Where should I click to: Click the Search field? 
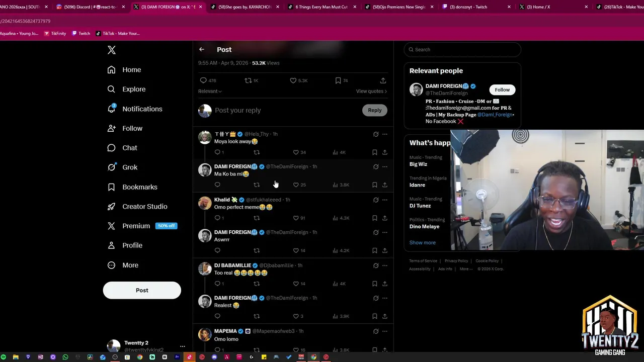point(462,49)
